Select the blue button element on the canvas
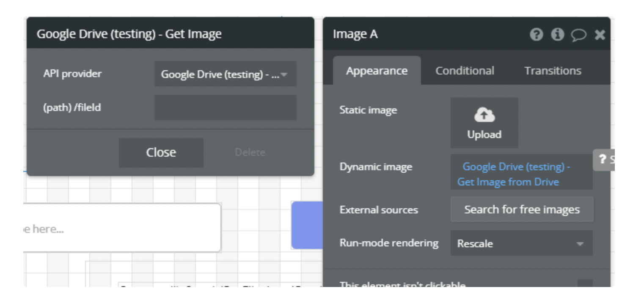The width and height of the screenshot is (644, 298). tap(307, 225)
